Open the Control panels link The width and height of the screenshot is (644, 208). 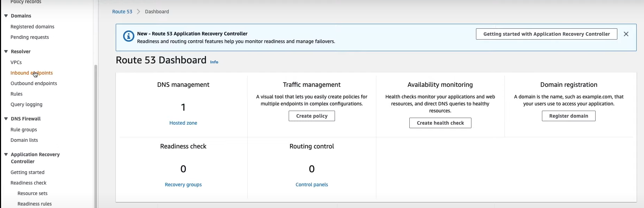click(312, 185)
